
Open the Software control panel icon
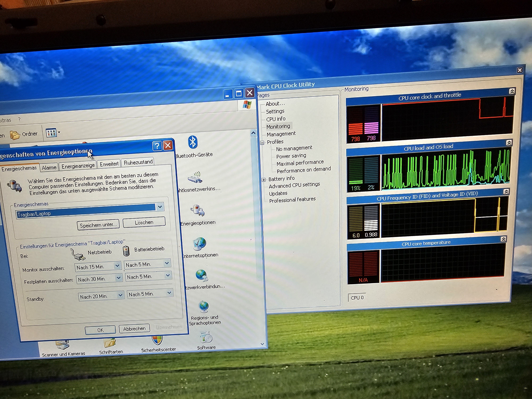[206, 338]
